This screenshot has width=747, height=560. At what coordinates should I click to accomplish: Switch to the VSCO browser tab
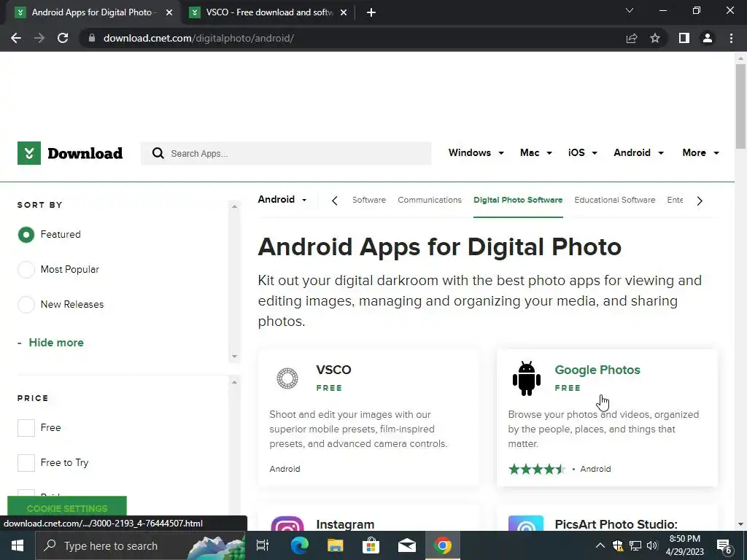click(268, 12)
